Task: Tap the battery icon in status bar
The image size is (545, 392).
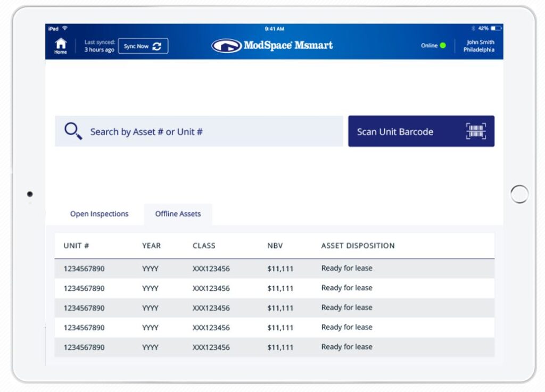Action: coord(496,28)
